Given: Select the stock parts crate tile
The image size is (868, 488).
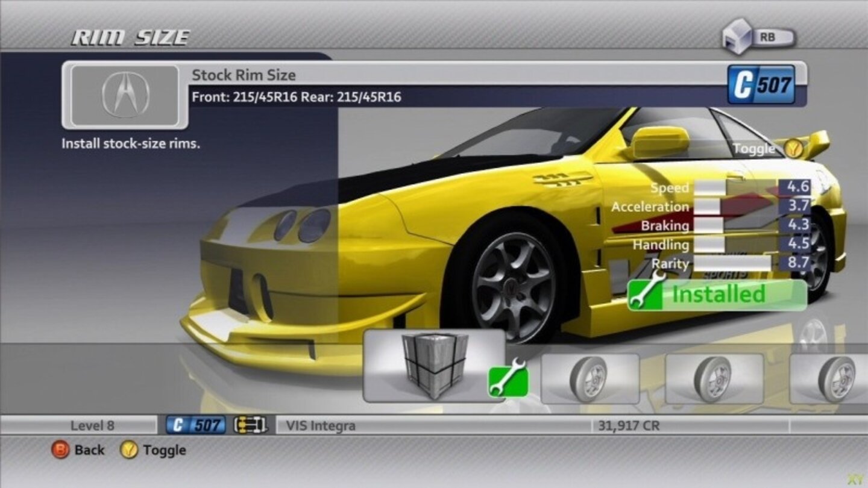Looking at the screenshot, I should (434, 366).
